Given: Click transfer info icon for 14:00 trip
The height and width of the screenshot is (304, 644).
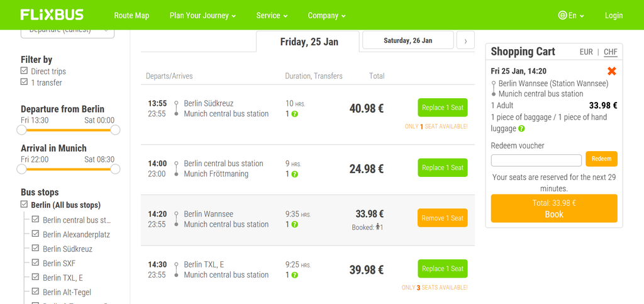Looking at the screenshot, I should point(295,174).
